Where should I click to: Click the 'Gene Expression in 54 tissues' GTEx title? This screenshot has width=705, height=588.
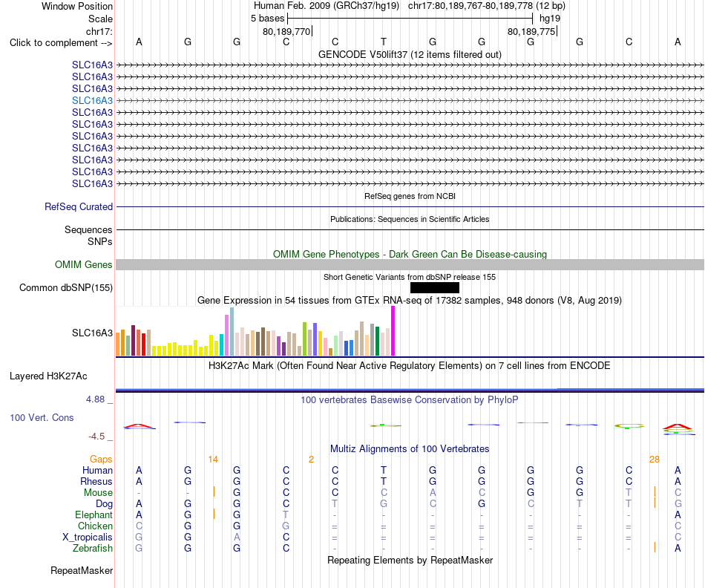pos(410,300)
